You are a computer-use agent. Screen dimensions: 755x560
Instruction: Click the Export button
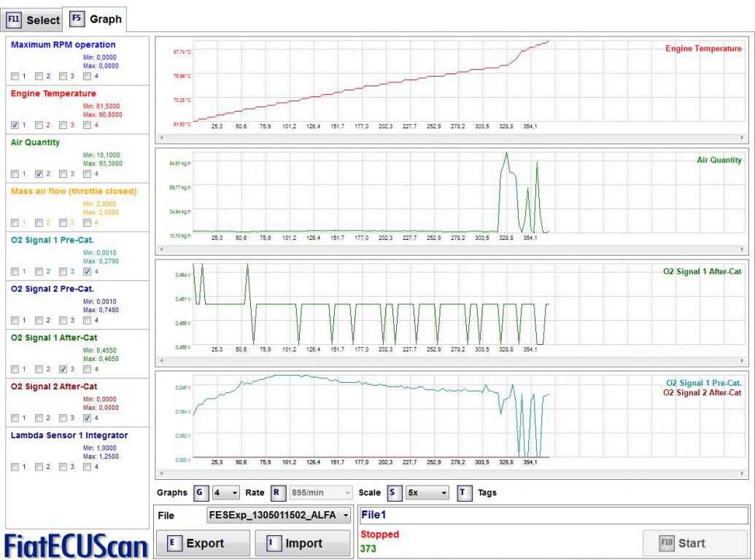(x=203, y=543)
